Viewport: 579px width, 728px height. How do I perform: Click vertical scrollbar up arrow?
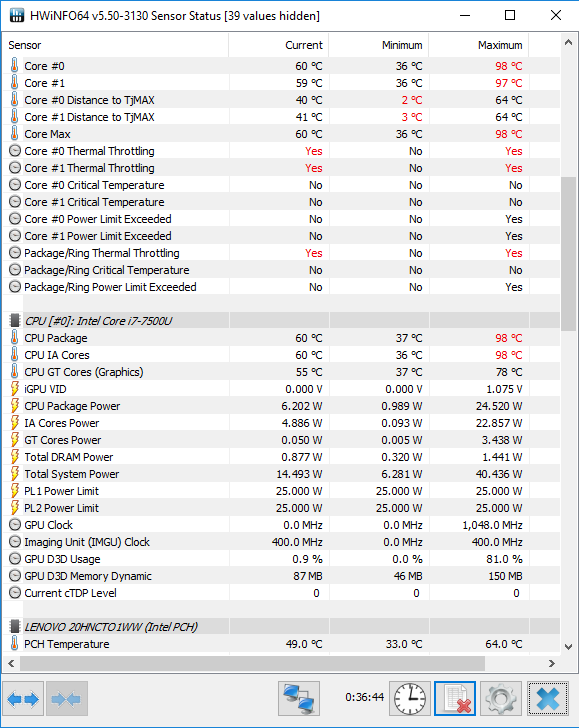[568, 42]
